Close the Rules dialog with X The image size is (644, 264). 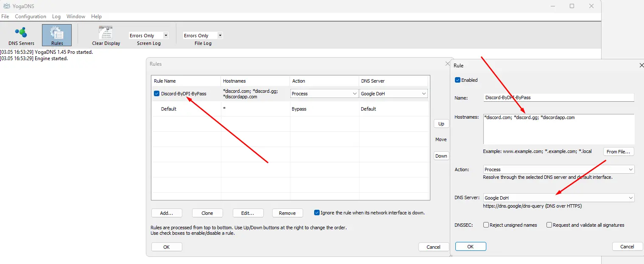tap(447, 64)
